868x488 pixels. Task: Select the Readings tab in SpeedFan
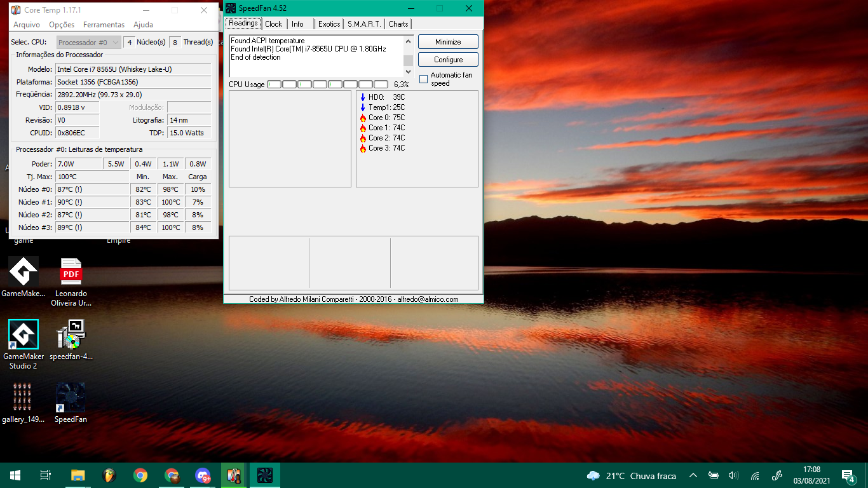tap(243, 24)
